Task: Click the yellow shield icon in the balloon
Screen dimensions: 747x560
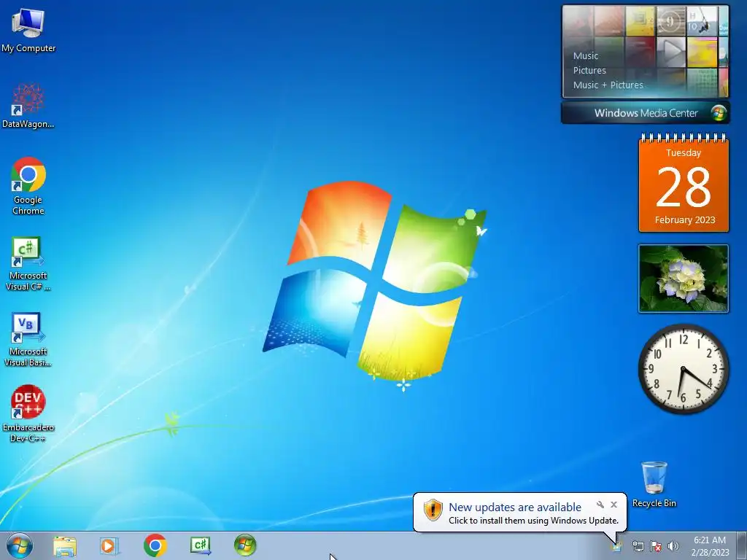Action: (433, 510)
